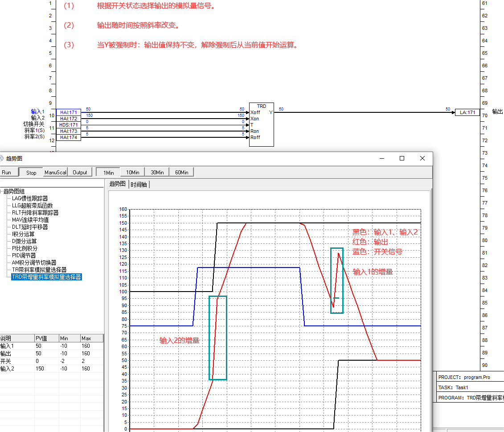Click the TRD function block
The height and width of the screenshot is (432, 504).
click(261, 124)
